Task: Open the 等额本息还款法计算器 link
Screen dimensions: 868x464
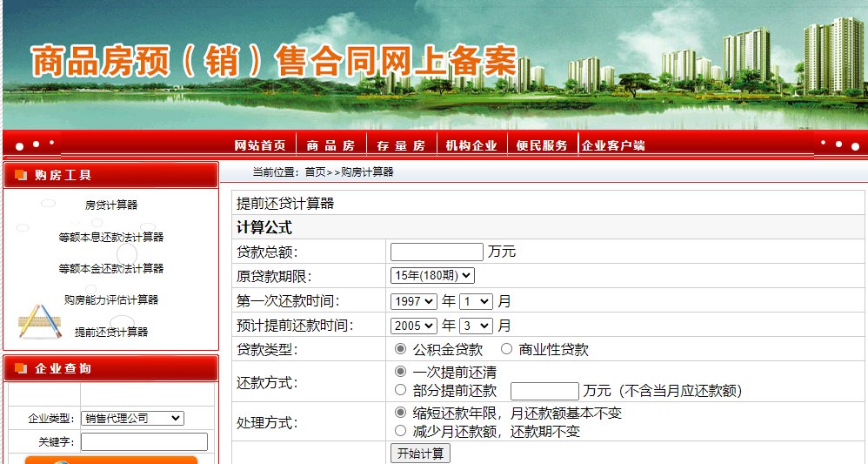Action: (110, 237)
